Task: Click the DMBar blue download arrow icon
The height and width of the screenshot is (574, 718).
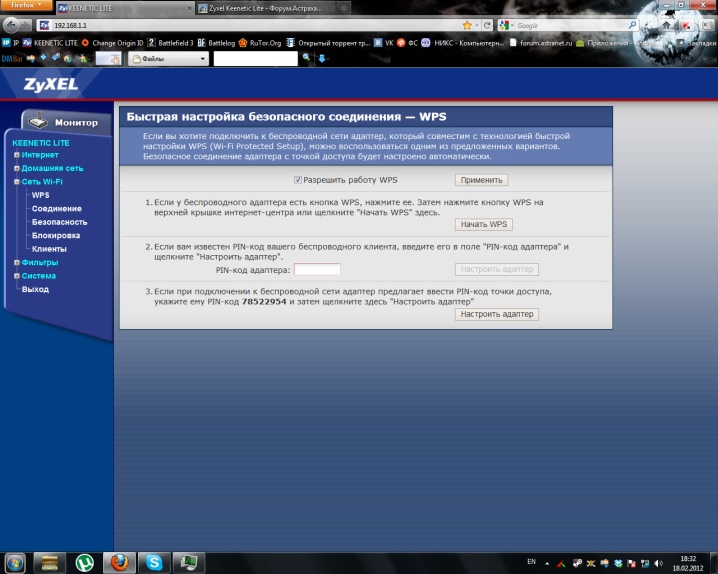Action: click(x=321, y=58)
